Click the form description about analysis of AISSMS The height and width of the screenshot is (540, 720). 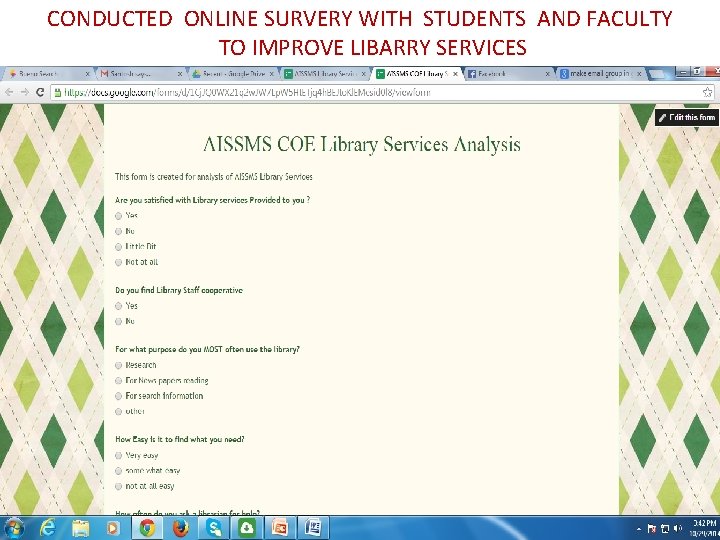pos(214,177)
